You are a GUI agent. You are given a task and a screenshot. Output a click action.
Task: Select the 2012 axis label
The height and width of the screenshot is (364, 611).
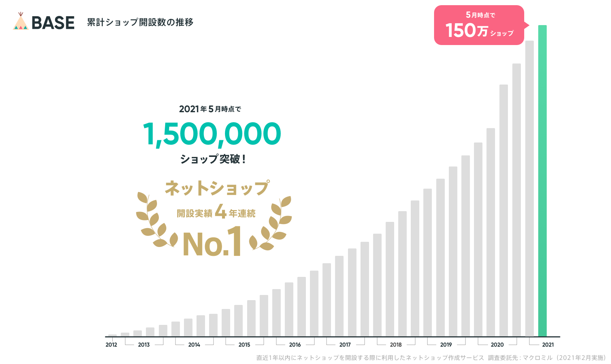tap(111, 344)
